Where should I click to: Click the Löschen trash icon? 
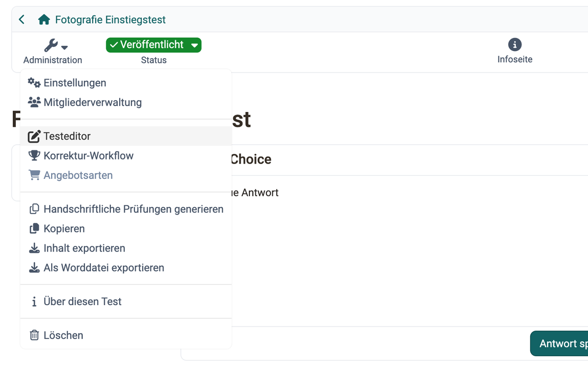pos(34,335)
